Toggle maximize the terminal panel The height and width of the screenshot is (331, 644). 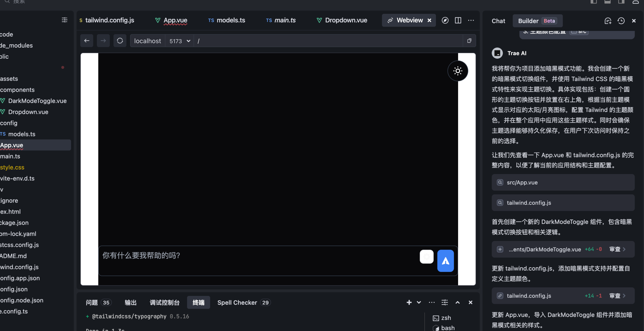tap(458, 302)
